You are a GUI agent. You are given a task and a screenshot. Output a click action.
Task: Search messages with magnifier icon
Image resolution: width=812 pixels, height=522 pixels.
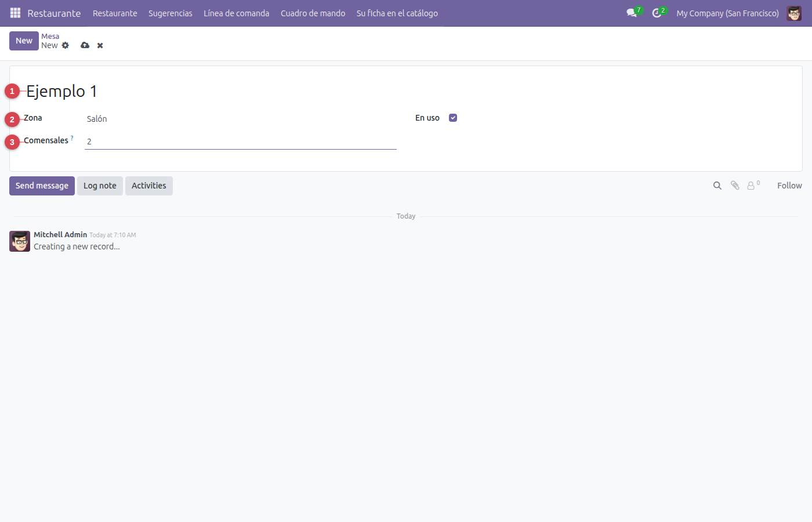point(717,186)
